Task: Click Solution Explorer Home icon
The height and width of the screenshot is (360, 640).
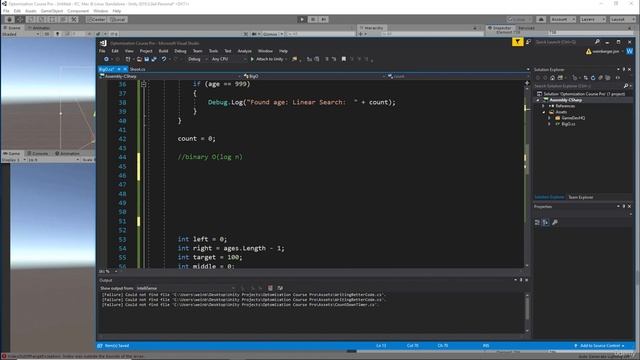Action: 552,78
